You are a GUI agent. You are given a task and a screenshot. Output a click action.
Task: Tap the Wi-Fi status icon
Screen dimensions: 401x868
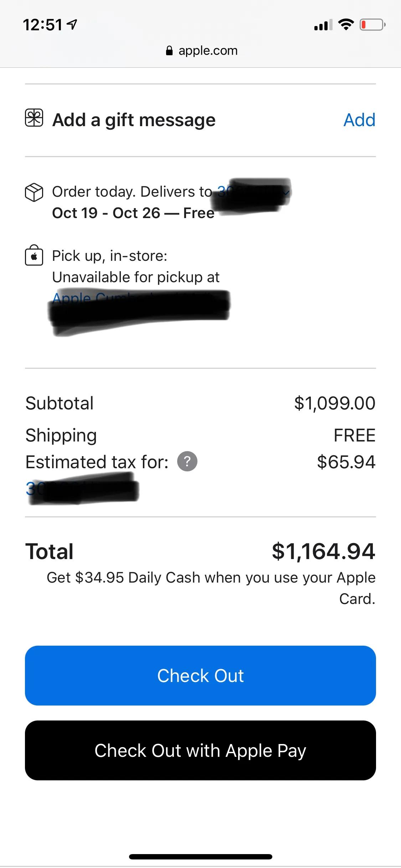click(x=345, y=25)
